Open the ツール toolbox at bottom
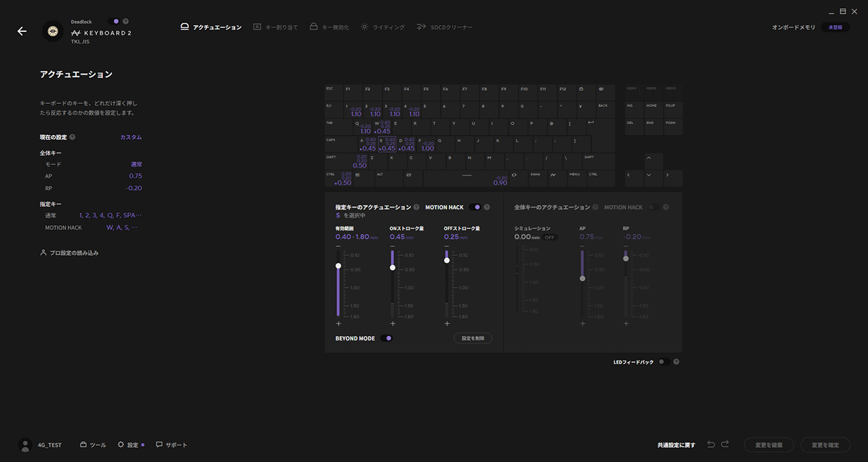Viewport: 868px width, 462px height. 93,445
